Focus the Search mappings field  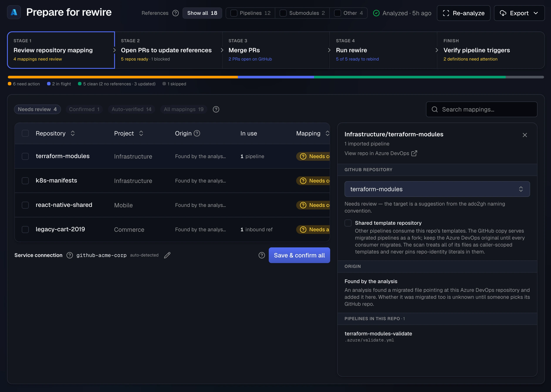[x=482, y=109]
